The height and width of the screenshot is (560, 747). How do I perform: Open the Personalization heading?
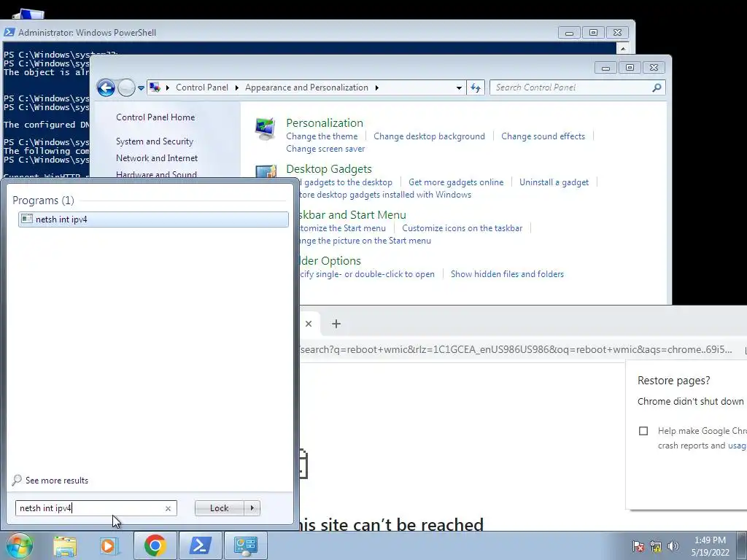tap(325, 122)
